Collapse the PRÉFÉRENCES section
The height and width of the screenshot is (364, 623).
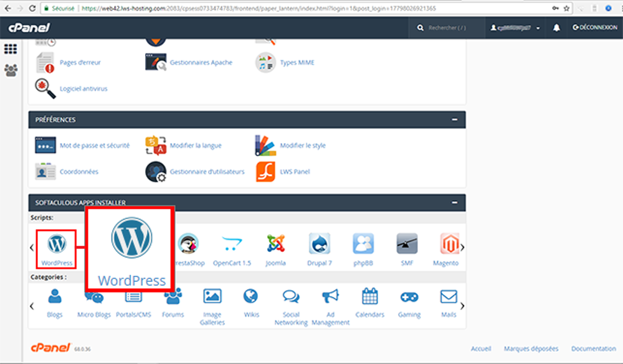[455, 119]
